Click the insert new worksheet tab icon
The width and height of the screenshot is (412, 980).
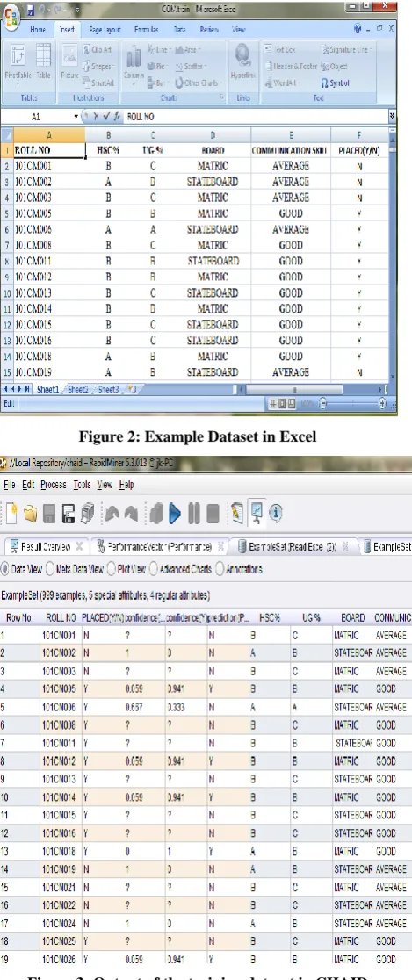tap(132, 389)
